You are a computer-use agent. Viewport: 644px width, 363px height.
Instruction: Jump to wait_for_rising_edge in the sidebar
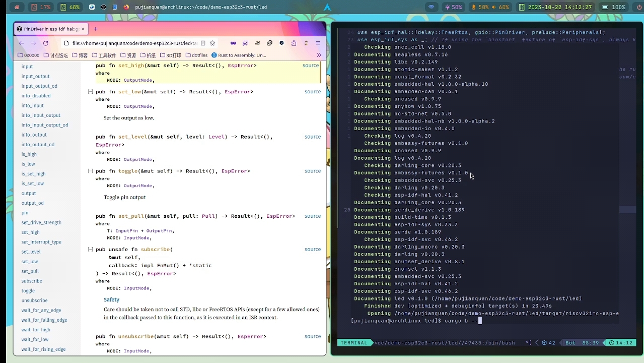pos(43,349)
